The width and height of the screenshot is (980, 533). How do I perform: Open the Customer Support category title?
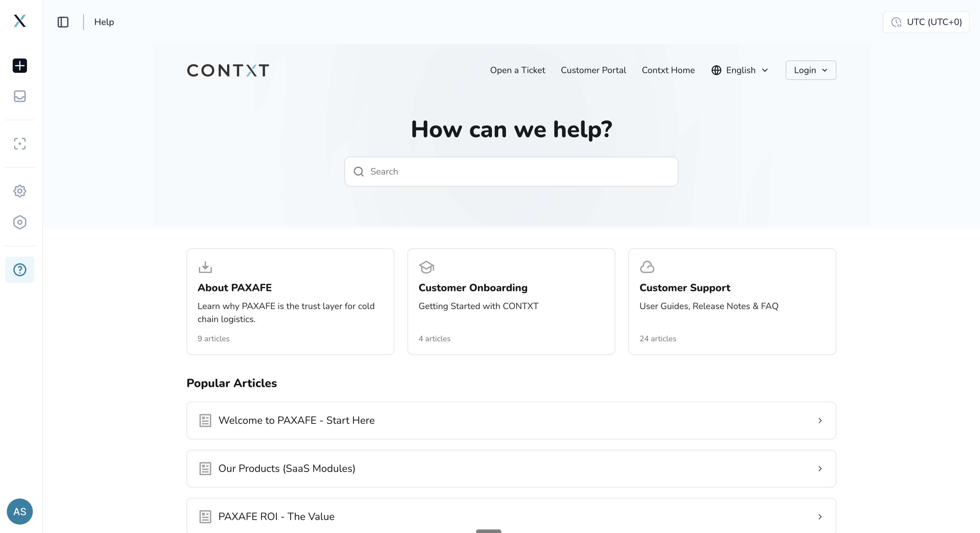685,288
